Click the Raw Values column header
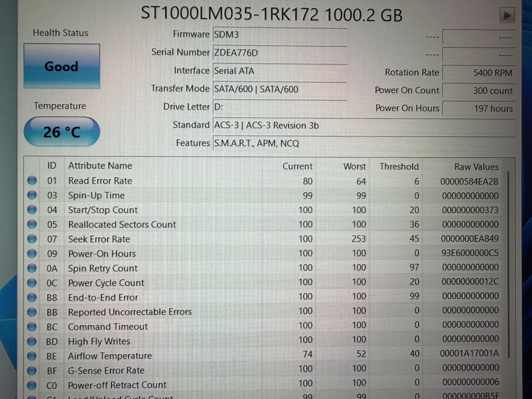This screenshot has width=532, height=399. click(476, 167)
